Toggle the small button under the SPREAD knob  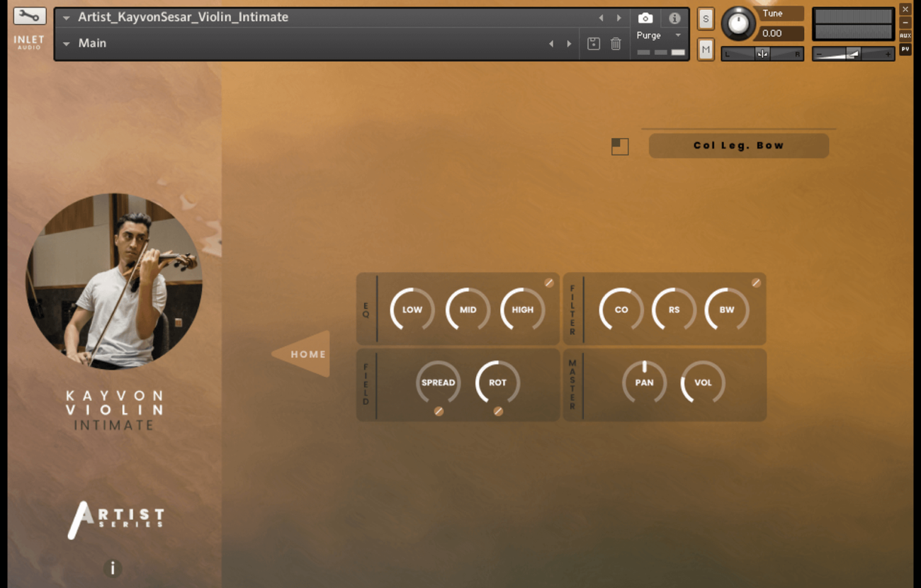pyautogui.click(x=439, y=411)
